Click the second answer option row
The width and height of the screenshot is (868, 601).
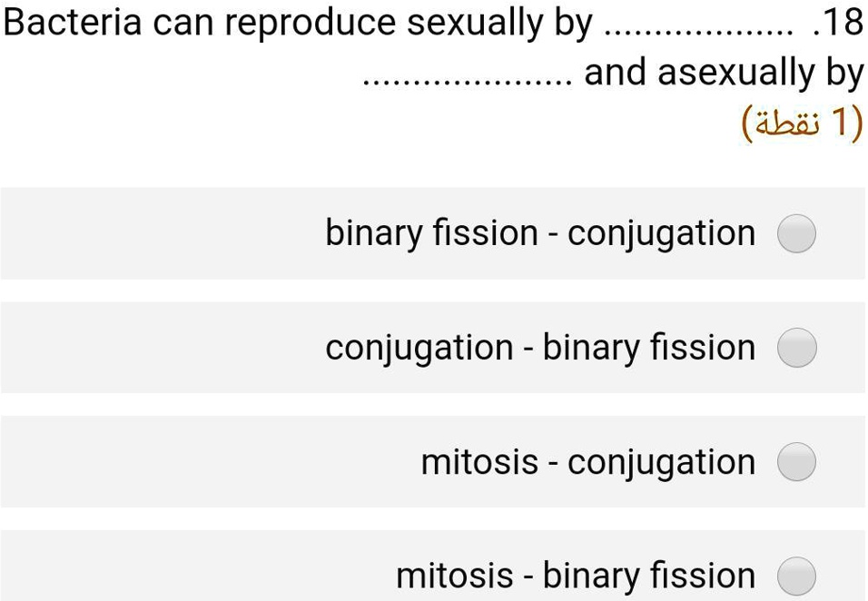tap(434, 347)
